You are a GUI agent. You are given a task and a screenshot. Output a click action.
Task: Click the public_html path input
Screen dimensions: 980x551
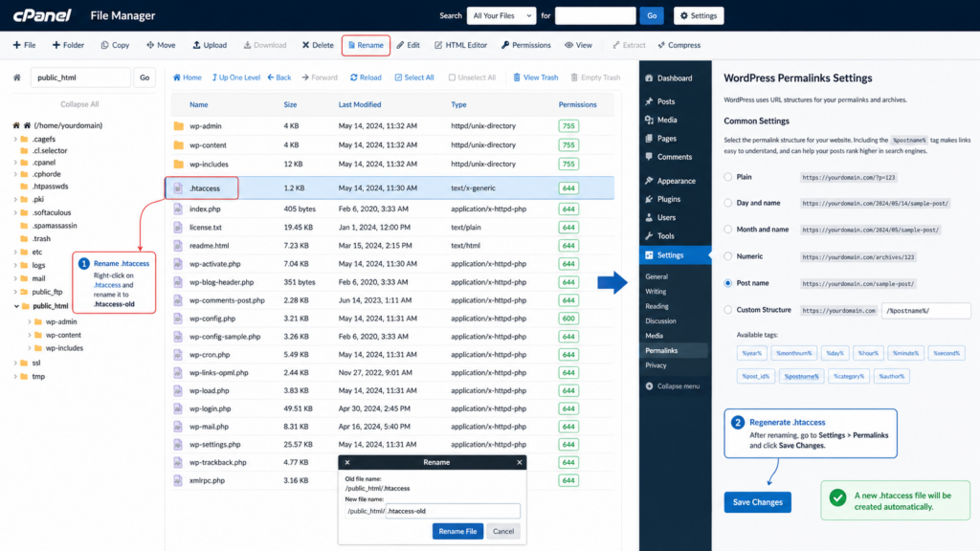click(80, 77)
